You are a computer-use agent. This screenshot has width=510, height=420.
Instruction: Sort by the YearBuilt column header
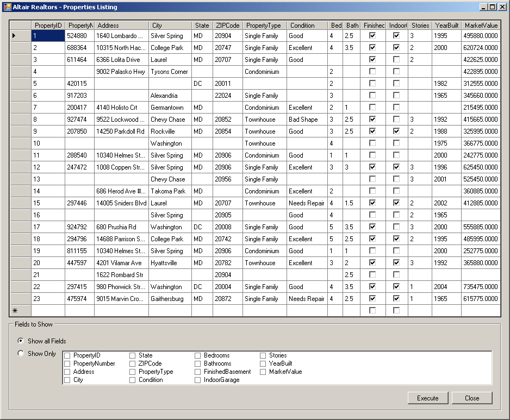coord(446,26)
